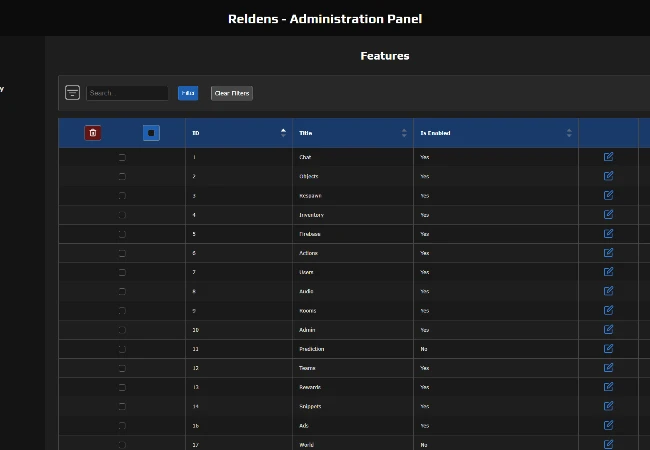Edit the Teams feature row
Screen dimensions: 650x450
(608, 368)
